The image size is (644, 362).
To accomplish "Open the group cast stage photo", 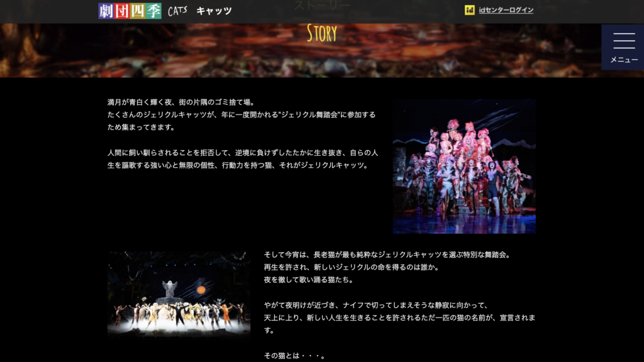I will 464,166.
